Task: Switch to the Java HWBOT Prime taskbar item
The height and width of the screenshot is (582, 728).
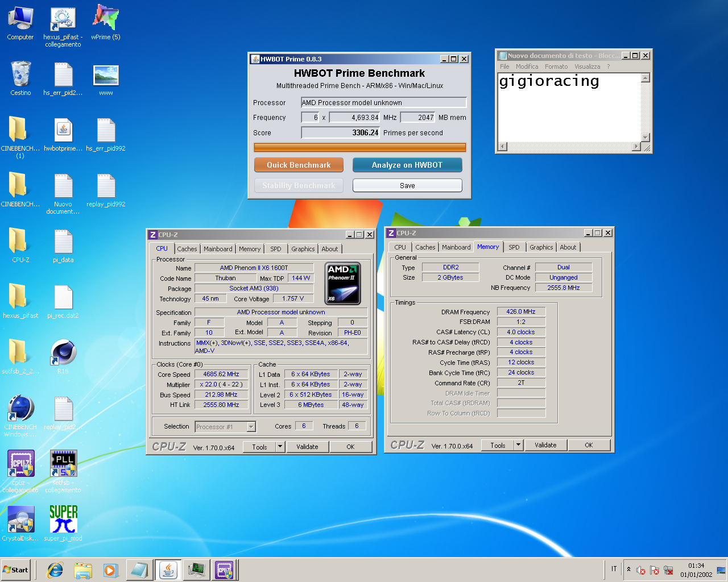Action: point(168,570)
